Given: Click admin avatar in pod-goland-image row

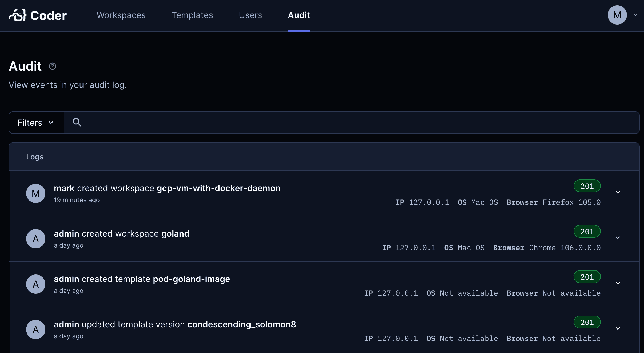Looking at the screenshot, I should click(36, 284).
